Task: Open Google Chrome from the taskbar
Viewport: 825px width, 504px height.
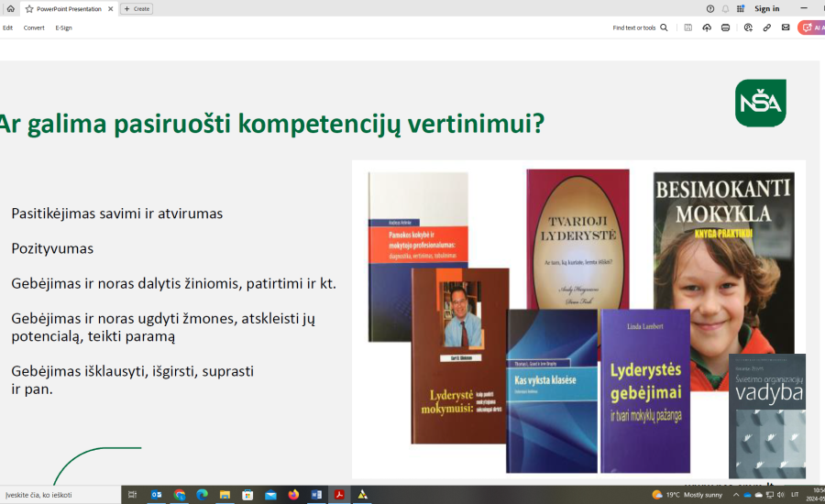Action: (180, 495)
